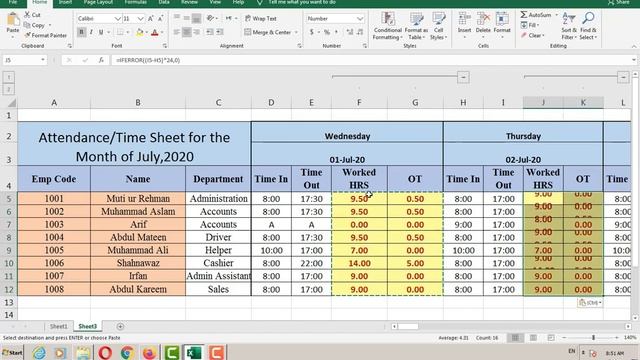Click the Format cells icon
This screenshot has height=360, width=640.
tap(502, 19)
